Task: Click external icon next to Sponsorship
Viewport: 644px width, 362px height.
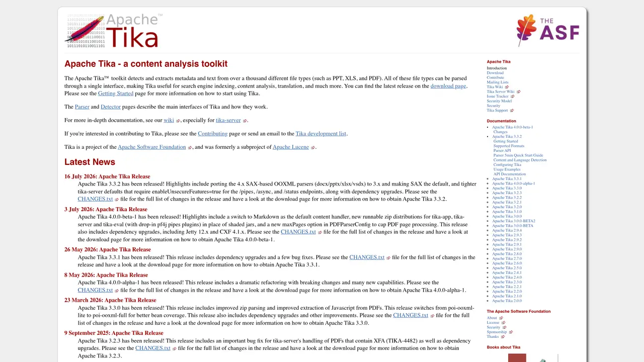Action: tap(511, 332)
